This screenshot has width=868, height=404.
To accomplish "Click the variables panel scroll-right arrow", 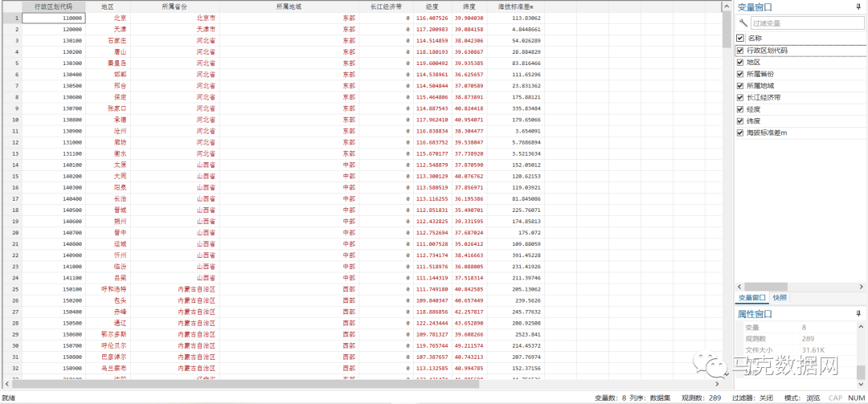I will (862, 286).
